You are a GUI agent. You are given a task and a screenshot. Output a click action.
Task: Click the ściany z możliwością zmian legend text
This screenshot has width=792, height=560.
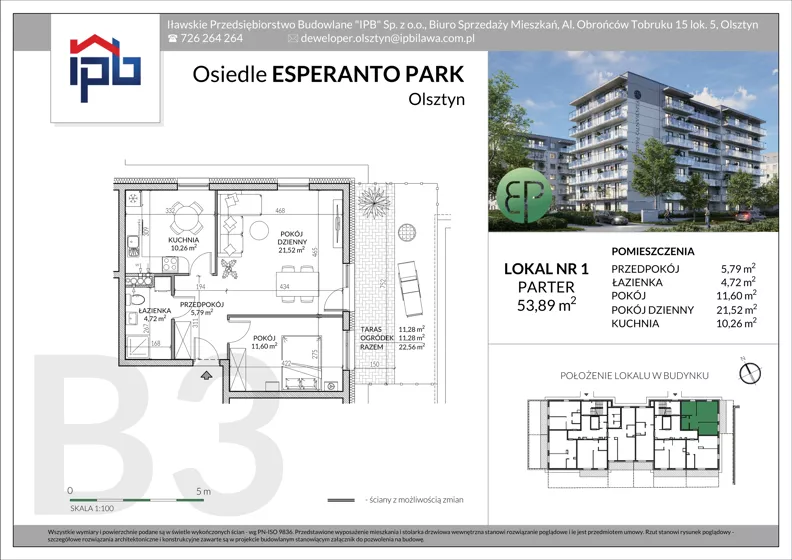click(x=414, y=500)
